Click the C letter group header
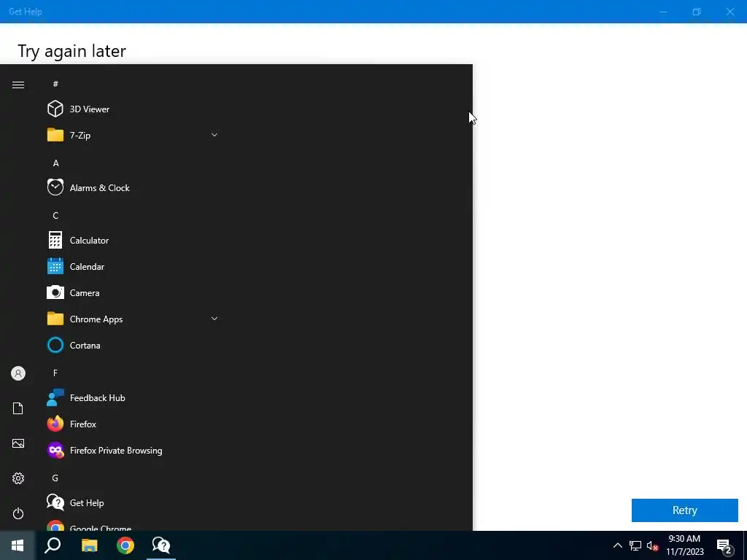747x560 pixels. [55, 215]
